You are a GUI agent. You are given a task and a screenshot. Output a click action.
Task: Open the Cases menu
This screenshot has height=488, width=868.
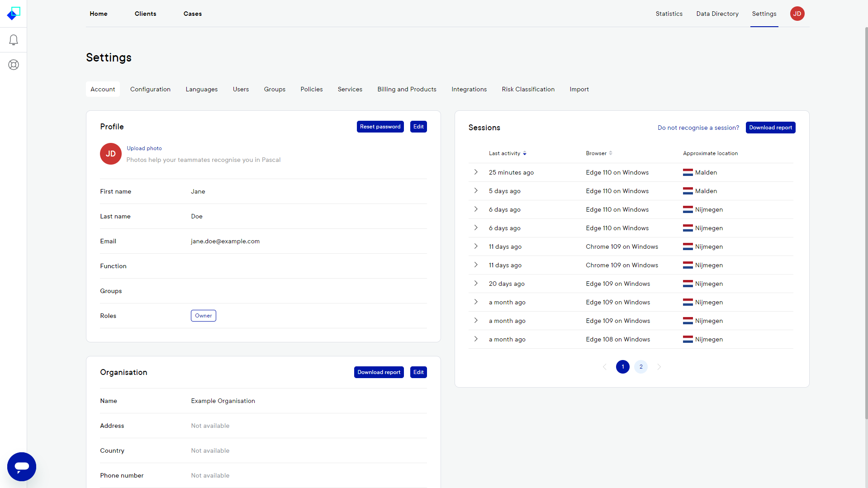click(x=193, y=14)
